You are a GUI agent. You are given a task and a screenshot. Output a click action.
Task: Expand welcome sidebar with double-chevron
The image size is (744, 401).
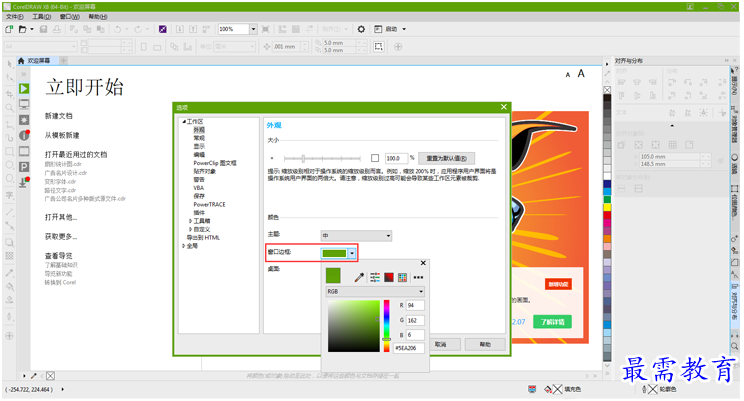[x=23, y=74]
